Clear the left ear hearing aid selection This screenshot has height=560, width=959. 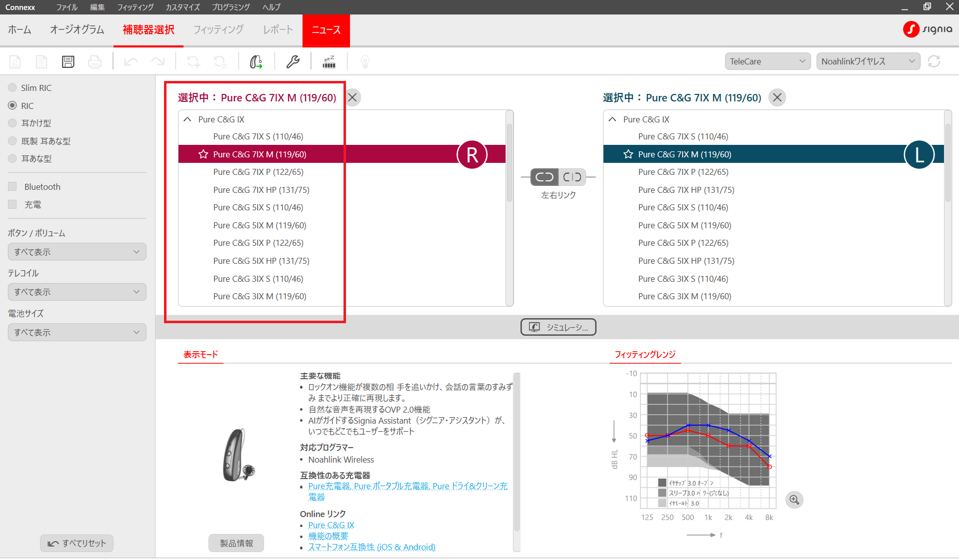coord(777,97)
